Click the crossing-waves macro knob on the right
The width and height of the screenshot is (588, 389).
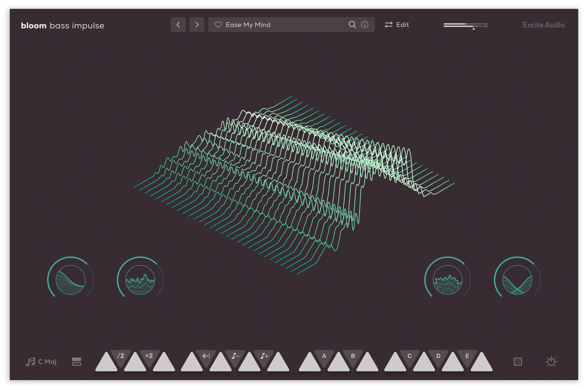coord(517,280)
